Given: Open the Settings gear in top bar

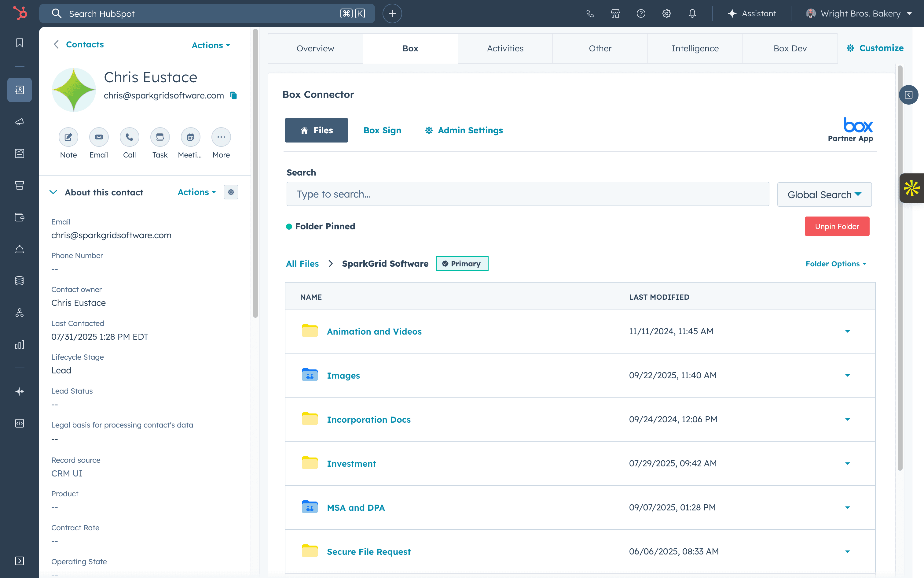Looking at the screenshot, I should tap(667, 13).
